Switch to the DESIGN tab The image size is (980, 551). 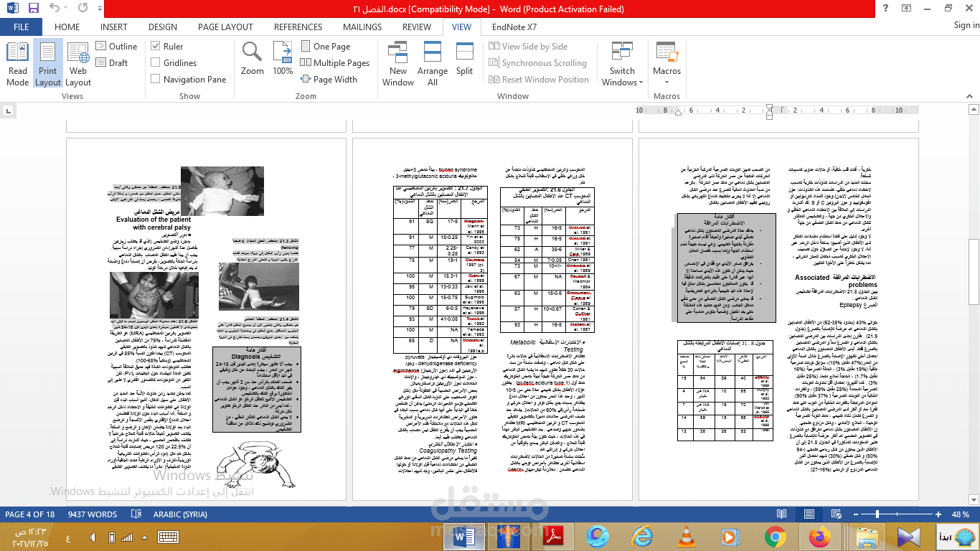pos(163,27)
